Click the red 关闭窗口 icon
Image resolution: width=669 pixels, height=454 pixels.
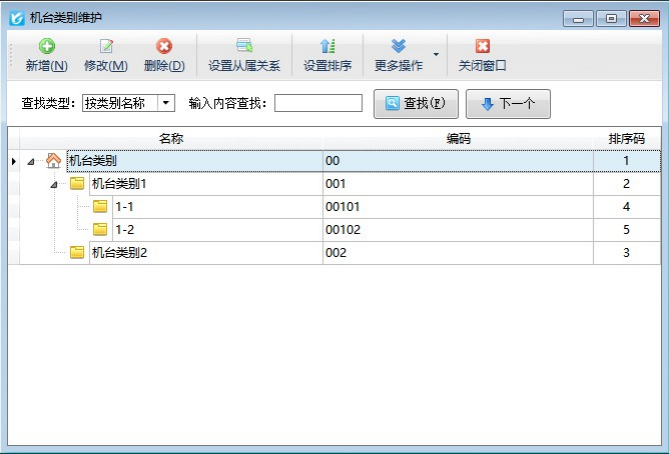click(x=482, y=46)
